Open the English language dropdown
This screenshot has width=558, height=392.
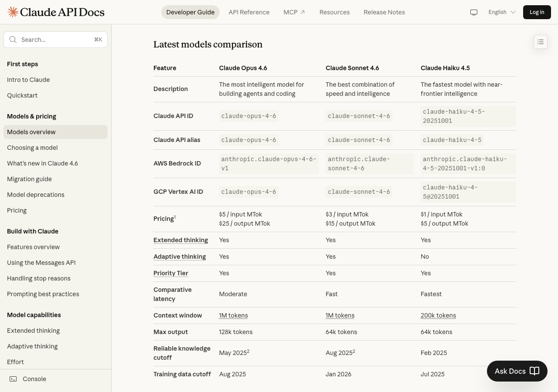point(502,12)
